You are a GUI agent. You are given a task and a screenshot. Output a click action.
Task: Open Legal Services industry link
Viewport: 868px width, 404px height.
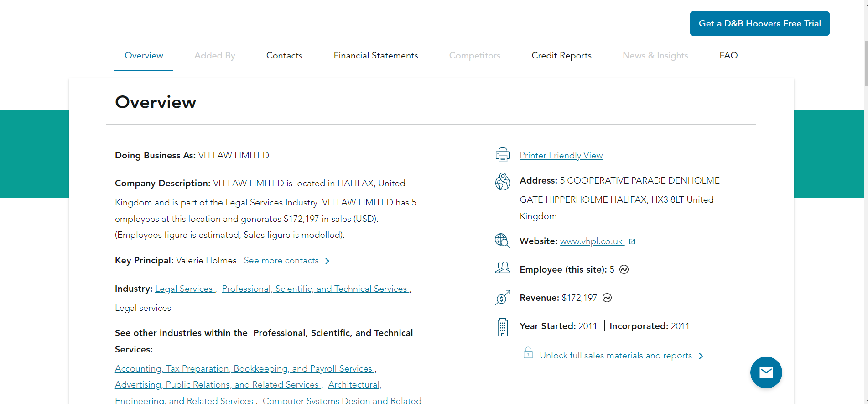(x=184, y=289)
